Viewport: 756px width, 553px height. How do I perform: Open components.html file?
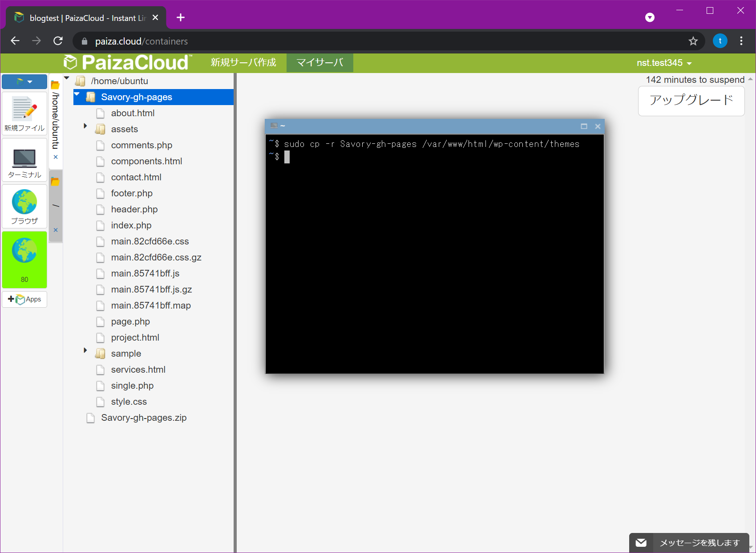point(146,161)
